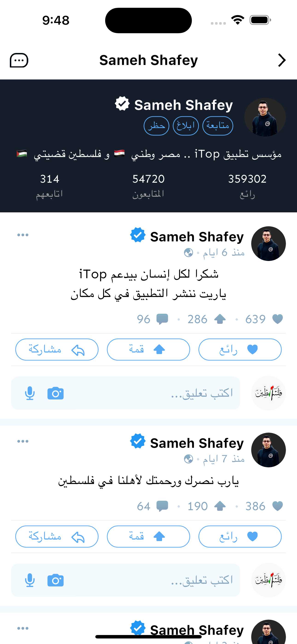Open three-dot options of third post
Image resolution: width=297 pixels, height=644 pixels.
point(23,628)
